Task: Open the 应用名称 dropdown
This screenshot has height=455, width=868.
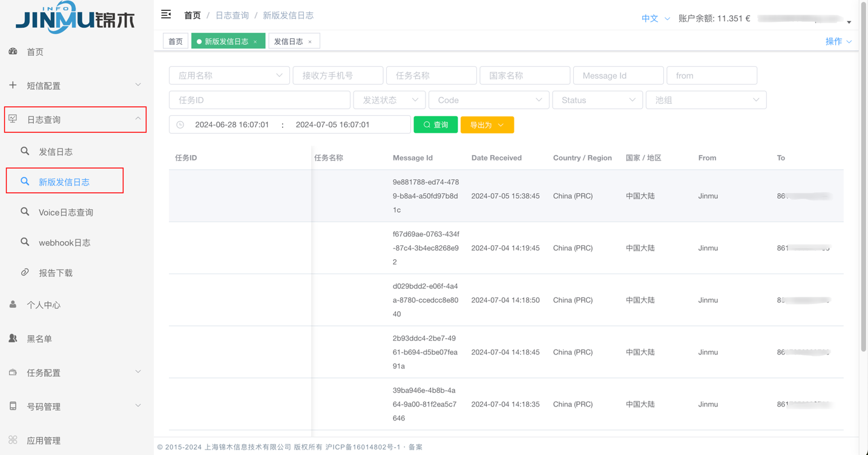Action: 229,75
